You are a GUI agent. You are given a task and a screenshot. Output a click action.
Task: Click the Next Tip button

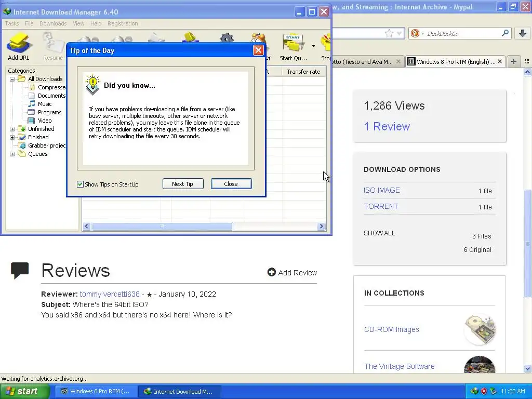pyautogui.click(x=183, y=184)
